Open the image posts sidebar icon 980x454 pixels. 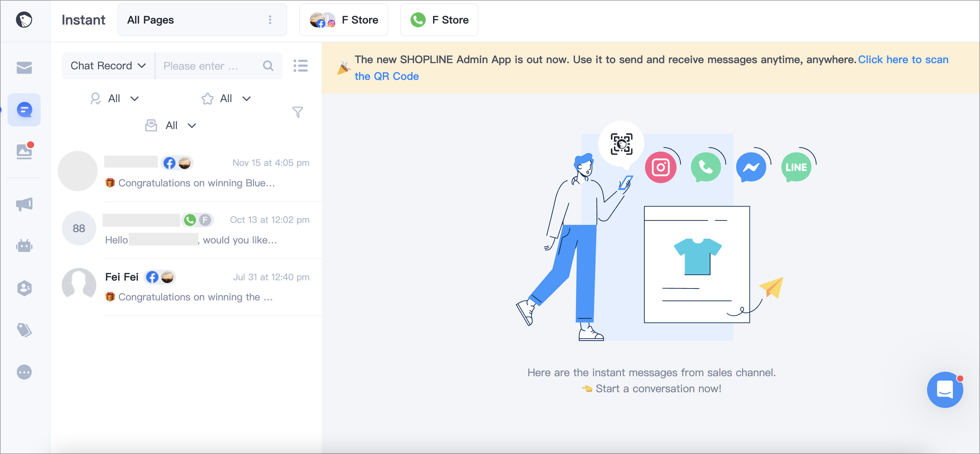pos(24,151)
